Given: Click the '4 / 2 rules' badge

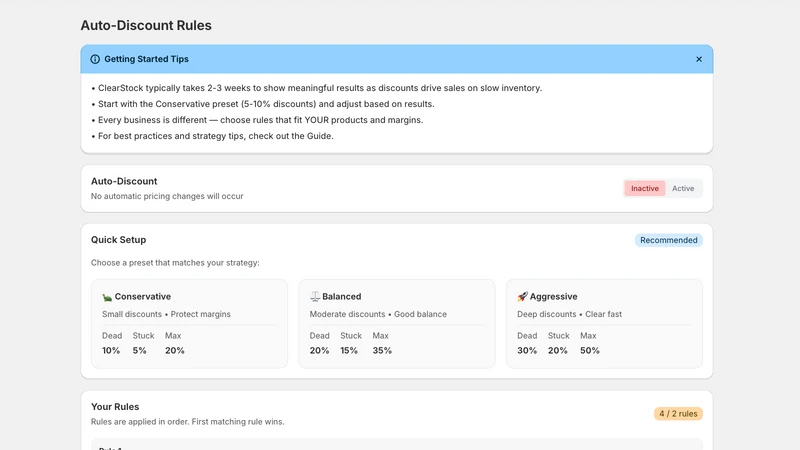Looking at the screenshot, I should 678,414.
